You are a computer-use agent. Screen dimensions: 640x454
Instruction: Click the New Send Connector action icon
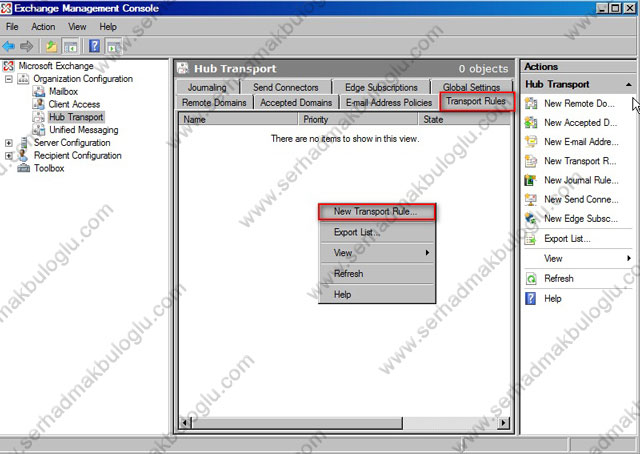tap(531, 199)
